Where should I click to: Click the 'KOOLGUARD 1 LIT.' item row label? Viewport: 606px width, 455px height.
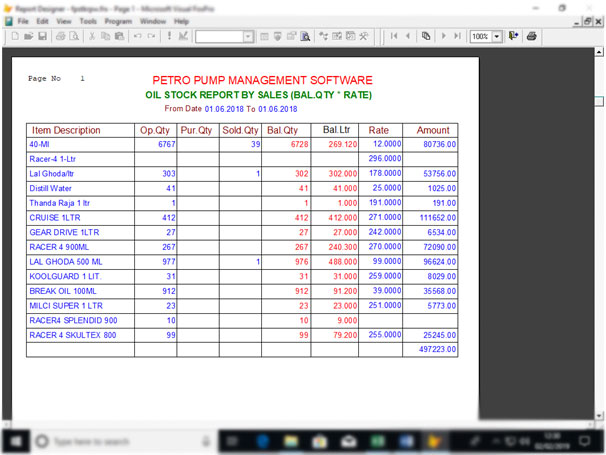click(x=65, y=276)
